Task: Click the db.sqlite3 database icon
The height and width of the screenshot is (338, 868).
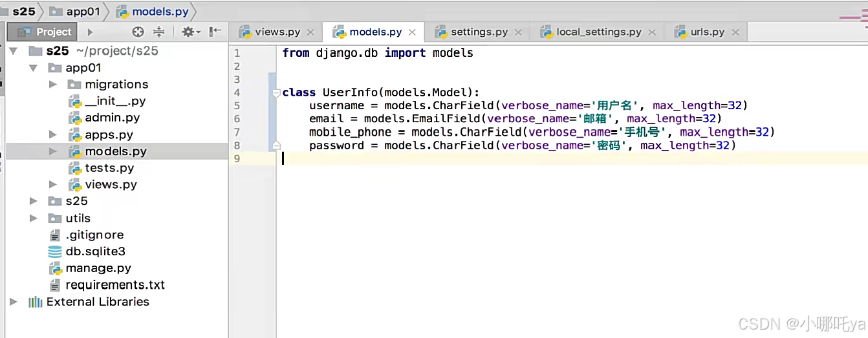Action: pyautogui.click(x=55, y=251)
